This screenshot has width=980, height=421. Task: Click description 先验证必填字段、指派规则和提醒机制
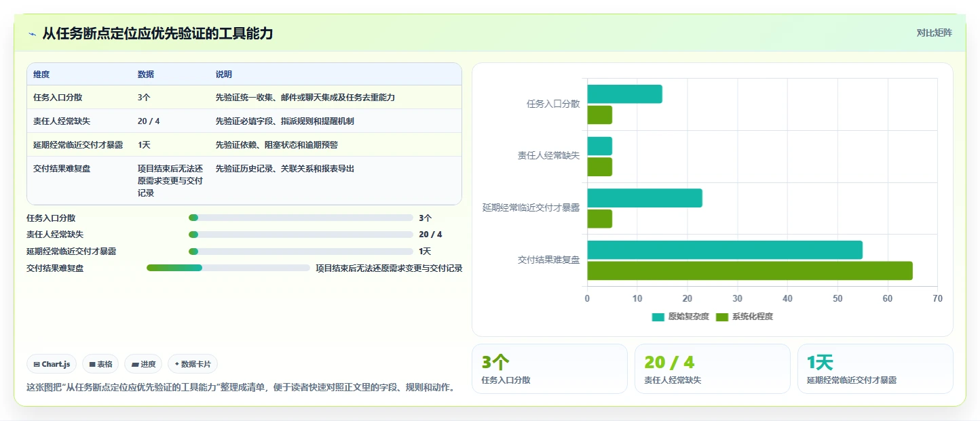pos(284,121)
